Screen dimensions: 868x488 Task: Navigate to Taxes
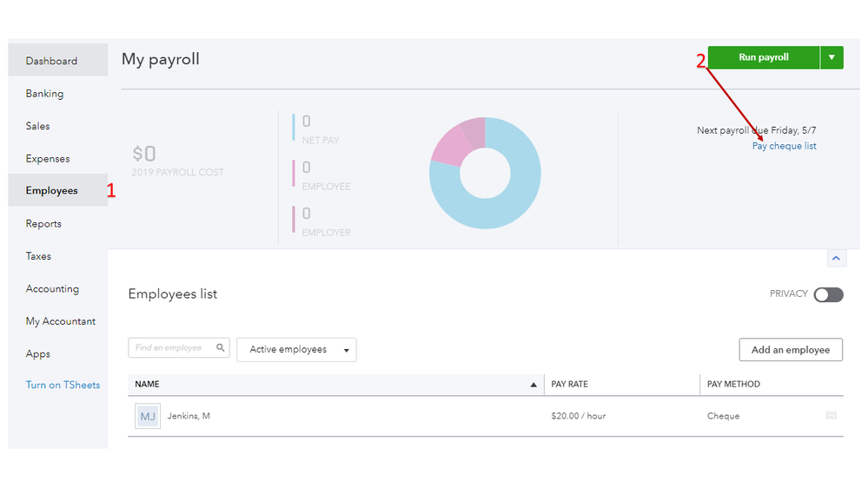[x=38, y=256]
